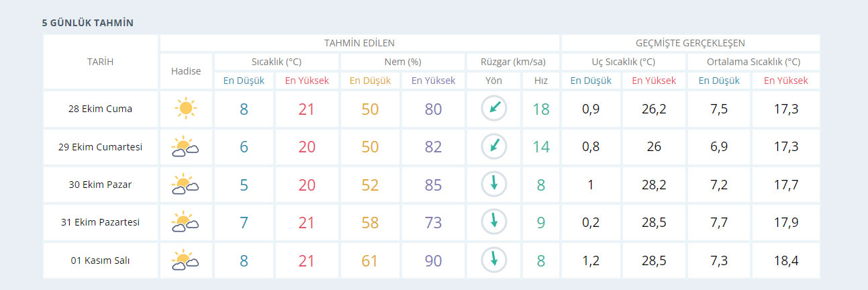This screenshot has height=290, width=868.
Task: Select the 28 Ekim Cuma date cell
Action: pyautogui.click(x=101, y=109)
